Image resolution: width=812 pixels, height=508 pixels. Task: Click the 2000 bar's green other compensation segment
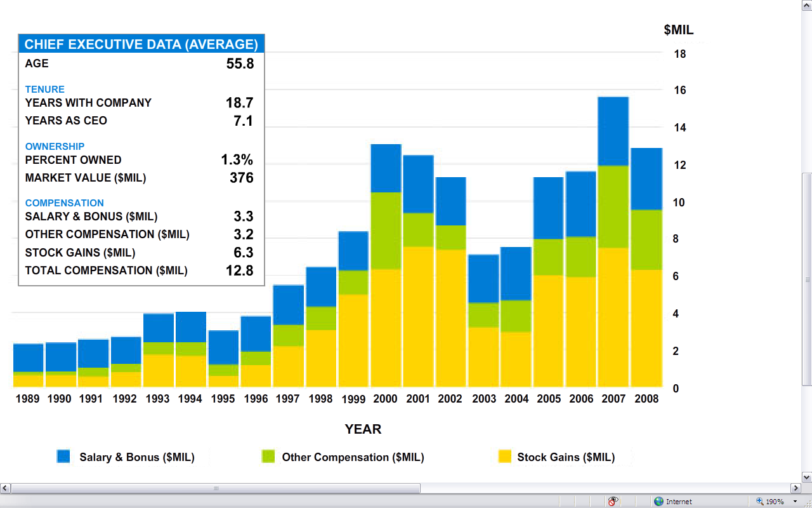point(386,231)
